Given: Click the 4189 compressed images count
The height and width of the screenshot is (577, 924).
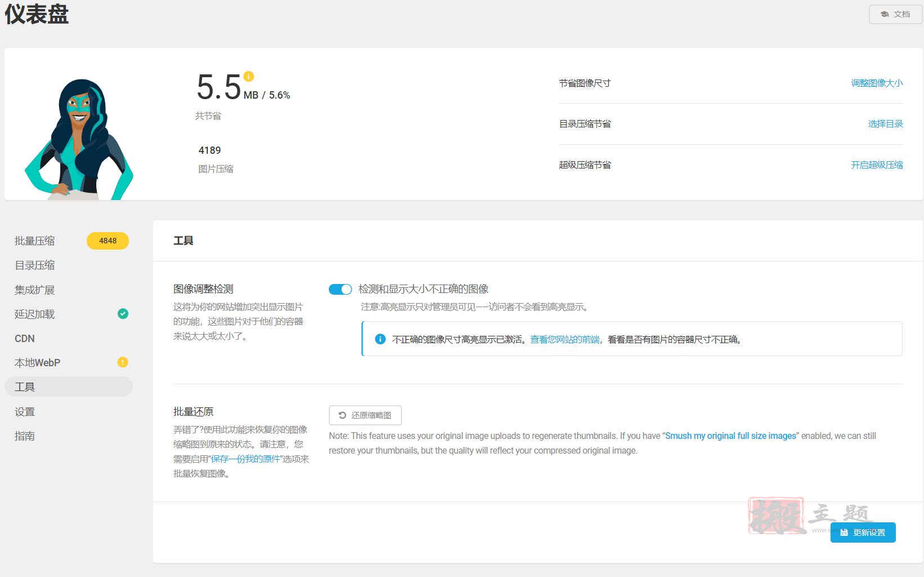Looking at the screenshot, I should click(x=209, y=150).
